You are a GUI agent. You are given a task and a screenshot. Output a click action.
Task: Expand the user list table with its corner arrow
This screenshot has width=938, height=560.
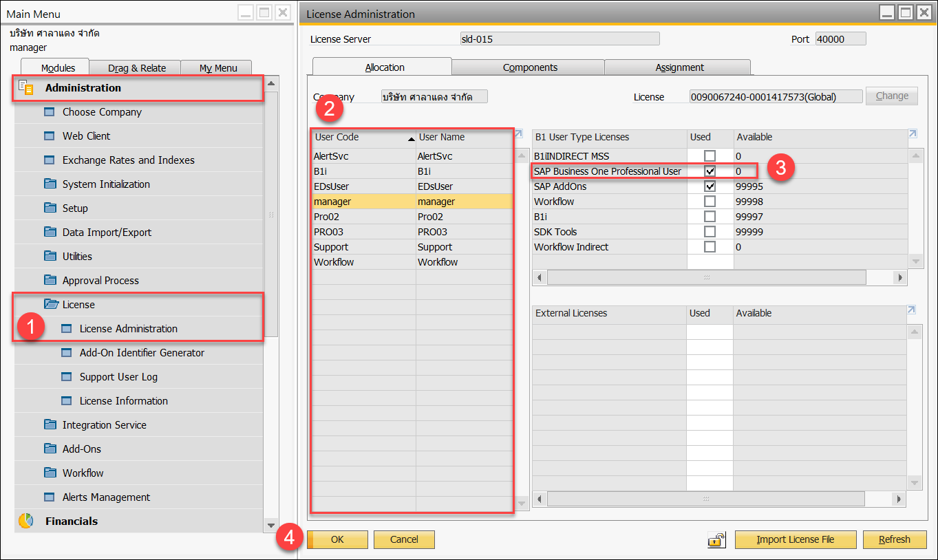tap(519, 134)
